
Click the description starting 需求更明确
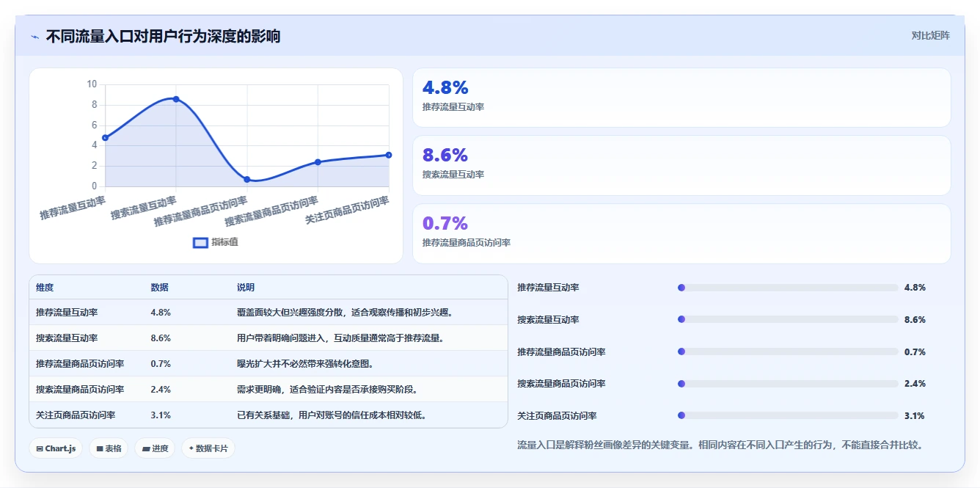(327, 390)
